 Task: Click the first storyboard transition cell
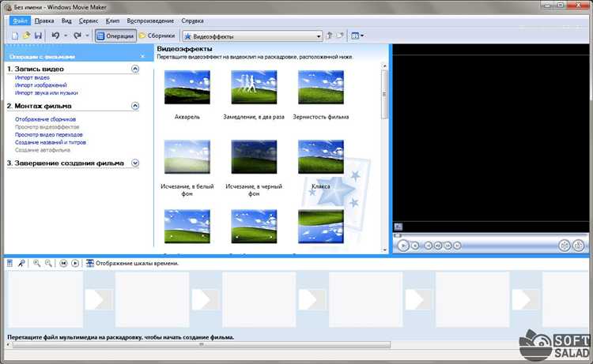(99, 300)
